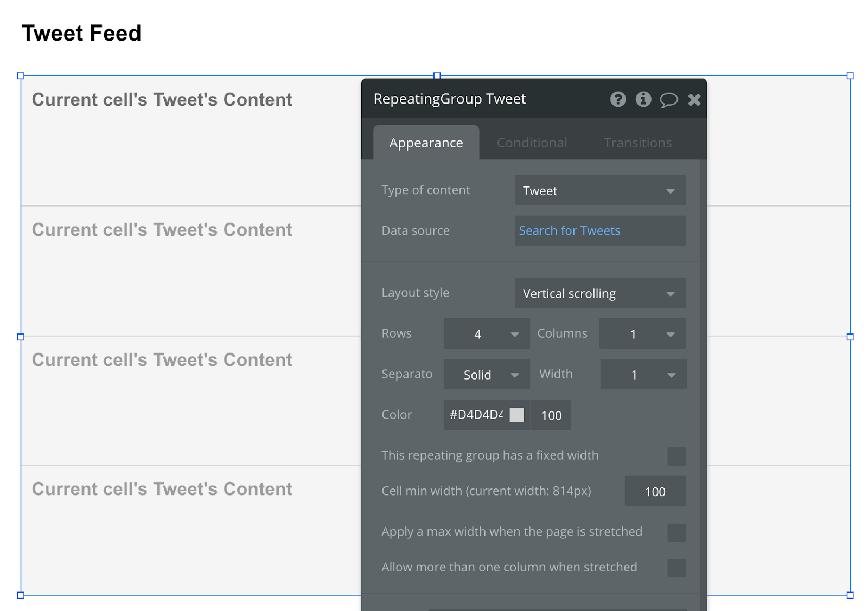Switch to the Transitions tab

[637, 143]
